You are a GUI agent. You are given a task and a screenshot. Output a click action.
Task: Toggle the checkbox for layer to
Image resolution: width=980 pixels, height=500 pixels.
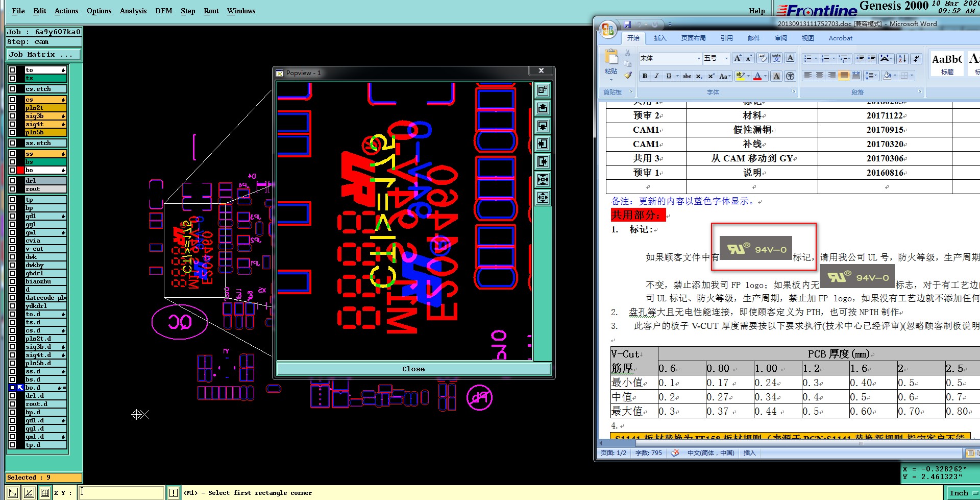pos(12,70)
